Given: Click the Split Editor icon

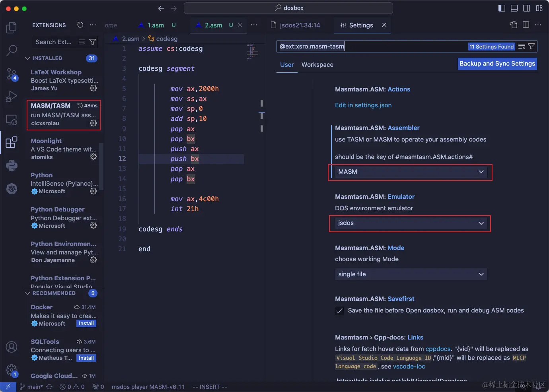Looking at the screenshot, I should pyautogui.click(x=526, y=25).
